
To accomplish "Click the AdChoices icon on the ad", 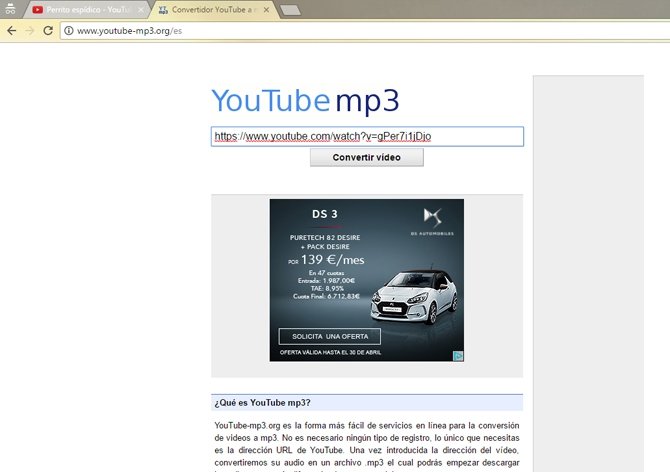I will click(458, 356).
